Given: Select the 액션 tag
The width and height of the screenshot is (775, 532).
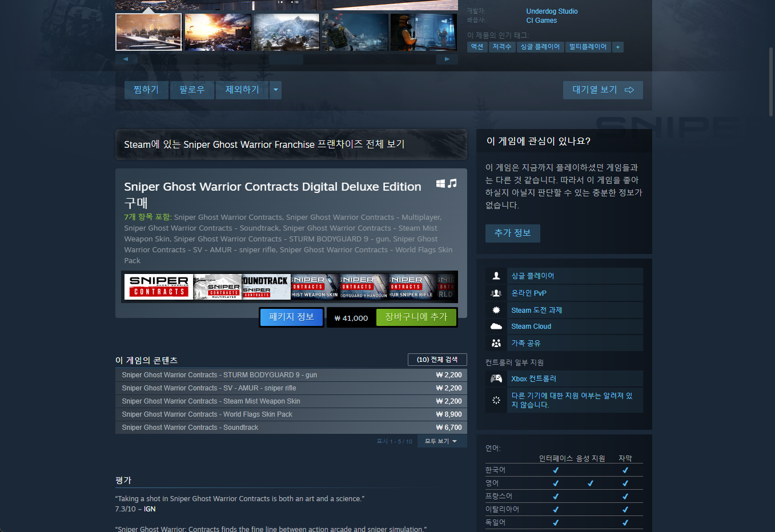Looking at the screenshot, I should (x=477, y=47).
